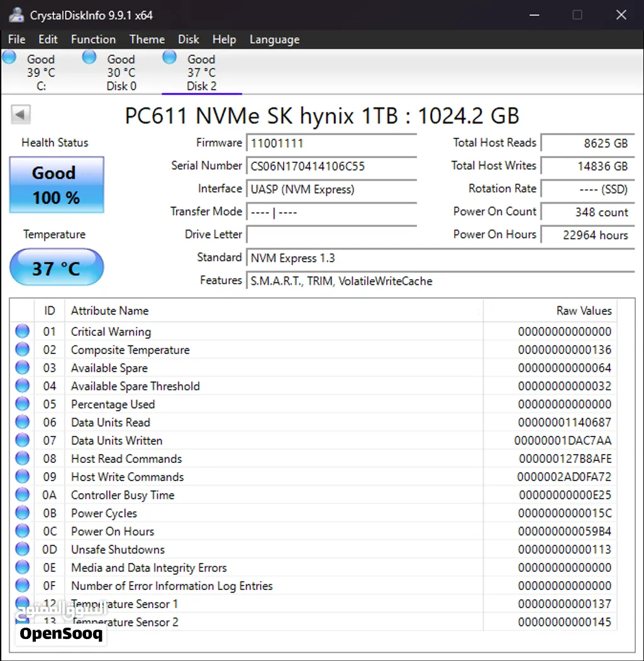Click the status orb for Controller Busy Time
644x661 pixels.
pyautogui.click(x=23, y=494)
